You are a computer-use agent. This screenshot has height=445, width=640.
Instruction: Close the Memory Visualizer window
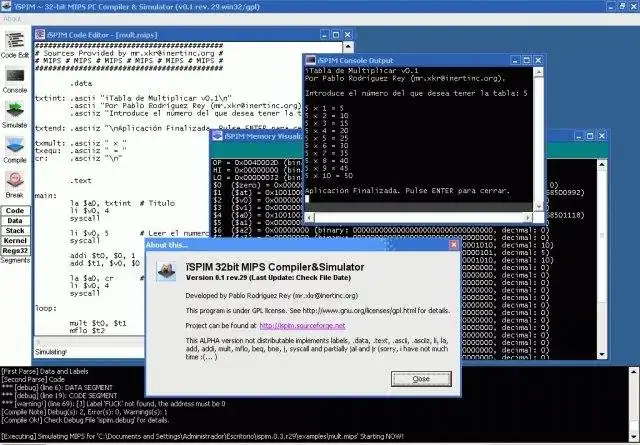[602, 136]
